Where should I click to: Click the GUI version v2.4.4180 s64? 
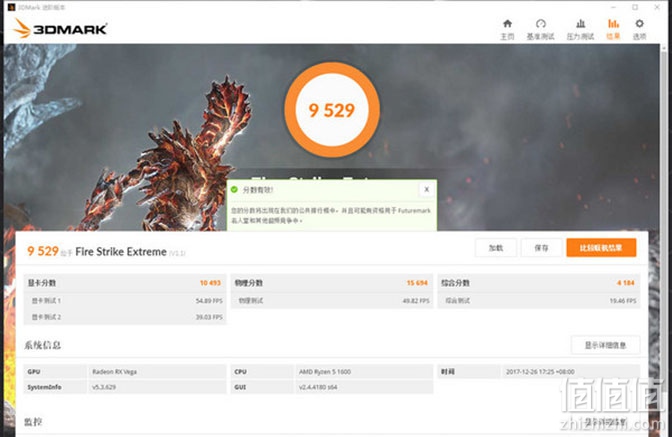coord(318,387)
